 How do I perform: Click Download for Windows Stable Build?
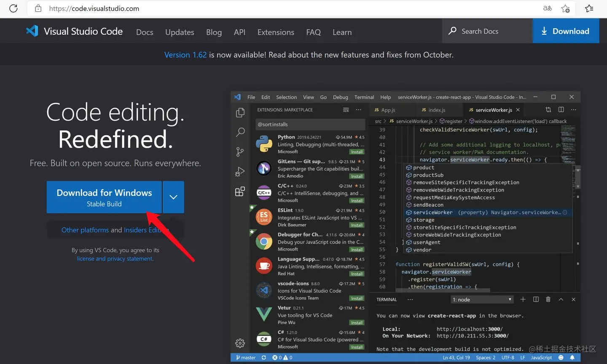[x=104, y=197]
